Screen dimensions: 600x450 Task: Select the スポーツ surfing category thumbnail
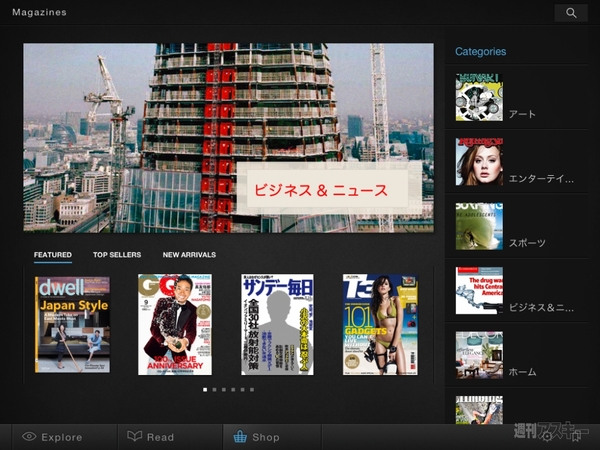(479, 226)
